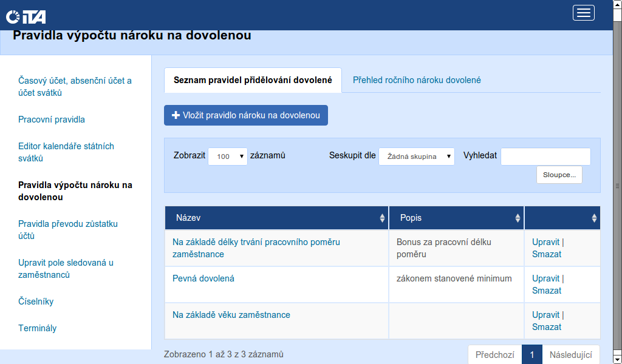
Task: Open the hamburger navigation menu
Action: click(x=583, y=13)
